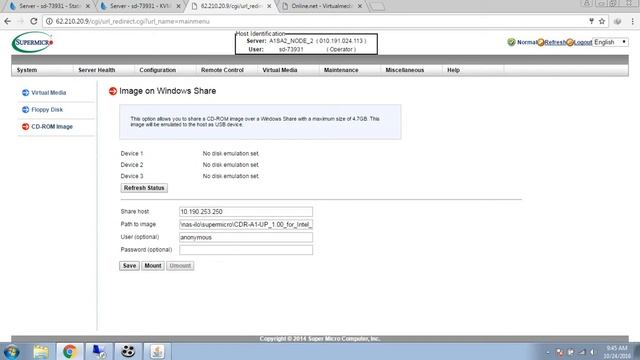Click the key icon in address bar
The image size is (640, 360).
click(591, 21)
